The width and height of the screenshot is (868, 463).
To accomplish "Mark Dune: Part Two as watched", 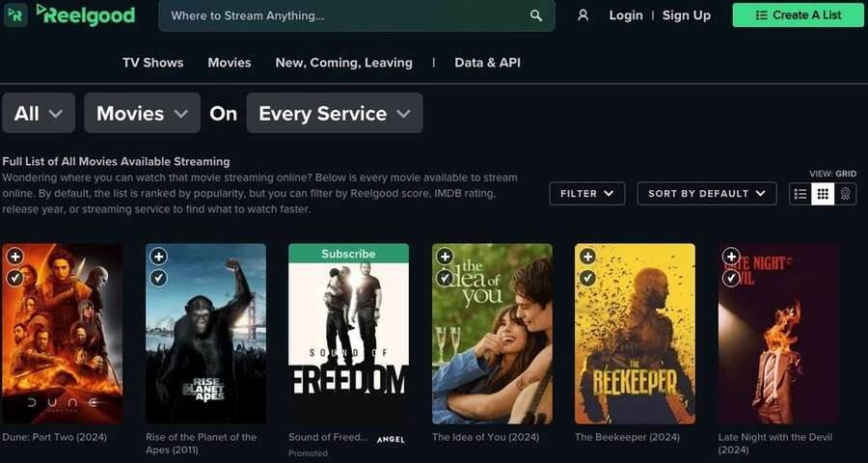I will click(15, 278).
